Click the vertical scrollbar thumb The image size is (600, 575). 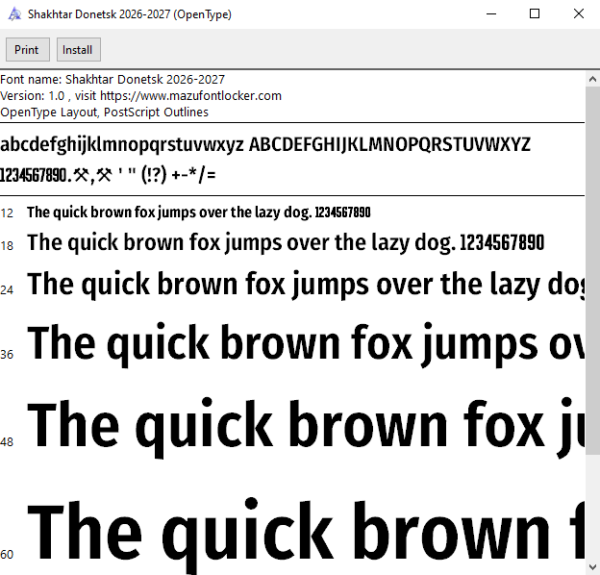[x=592, y=270]
